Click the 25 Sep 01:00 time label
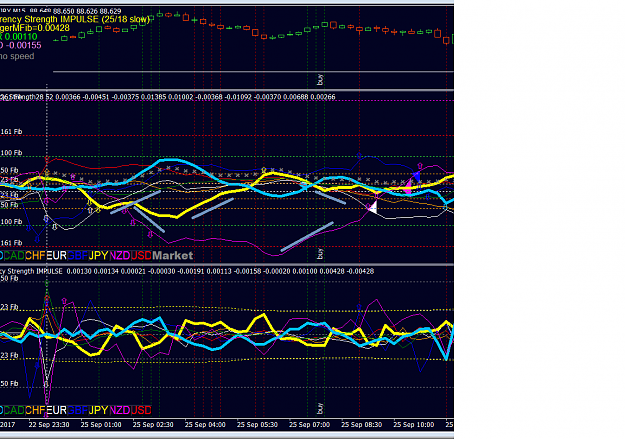Image resolution: width=625 pixels, height=439 pixels. point(101,425)
